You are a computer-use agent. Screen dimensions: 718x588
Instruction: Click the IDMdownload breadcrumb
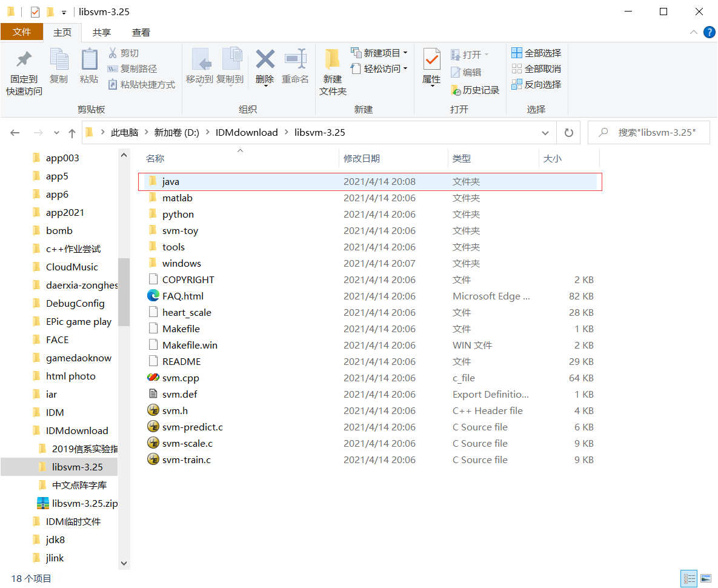tap(247, 132)
